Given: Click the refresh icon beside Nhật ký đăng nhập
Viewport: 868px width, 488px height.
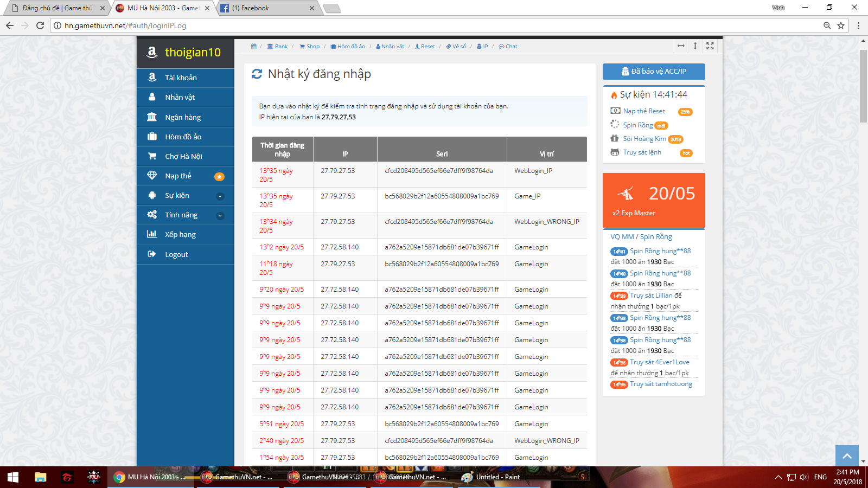Looking at the screenshot, I should tap(257, 74).
